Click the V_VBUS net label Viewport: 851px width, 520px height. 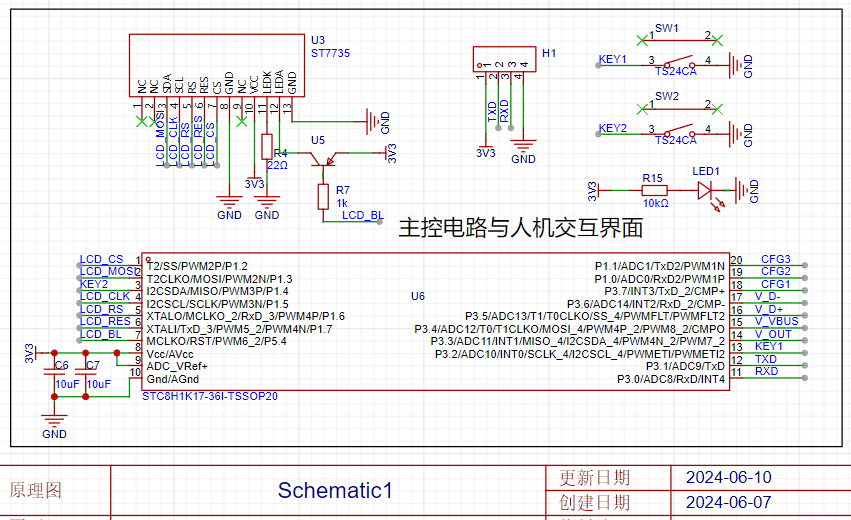(x=777, y=321)
